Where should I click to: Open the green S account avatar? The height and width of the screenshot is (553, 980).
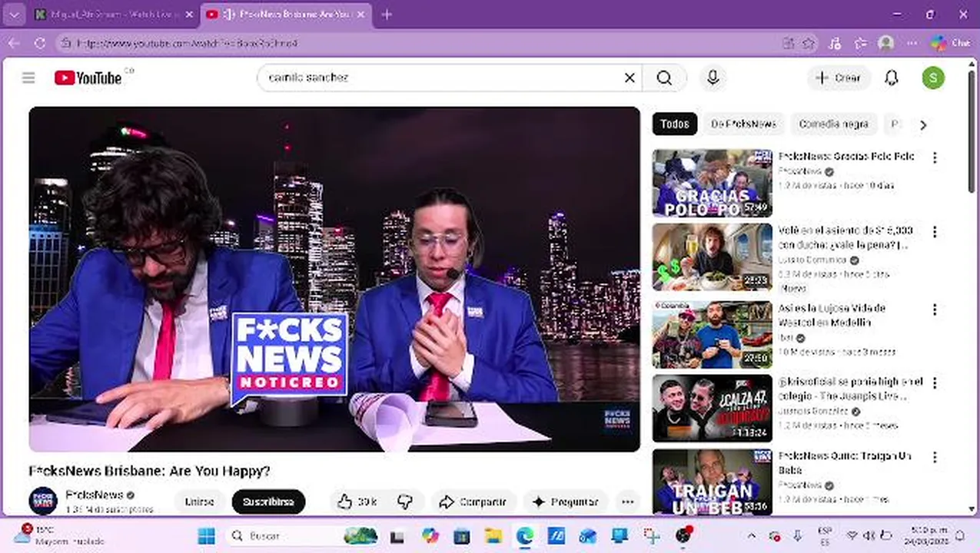(933, 78)
